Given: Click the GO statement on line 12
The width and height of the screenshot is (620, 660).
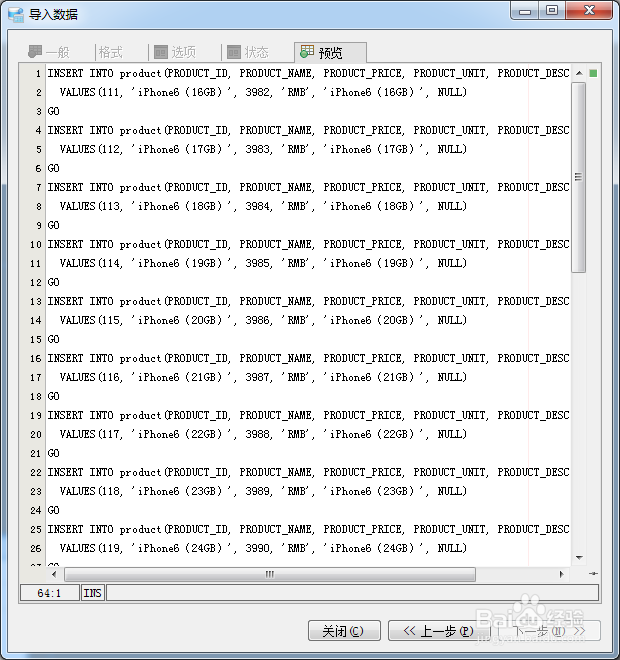Looking at the screenshot, I should (x=53, y=282).
